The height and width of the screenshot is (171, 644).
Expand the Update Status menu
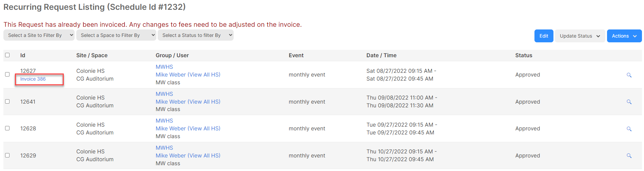pos(580,36)
